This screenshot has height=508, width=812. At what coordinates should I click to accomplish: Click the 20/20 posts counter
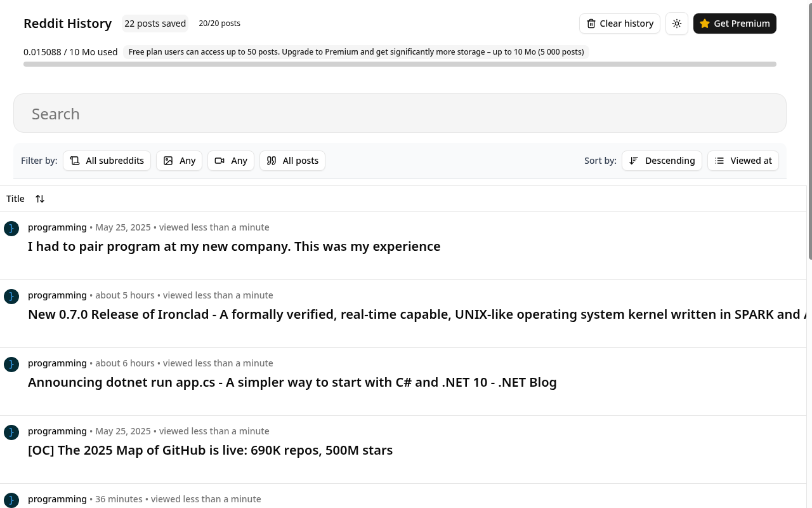click(x=219, y=23)
